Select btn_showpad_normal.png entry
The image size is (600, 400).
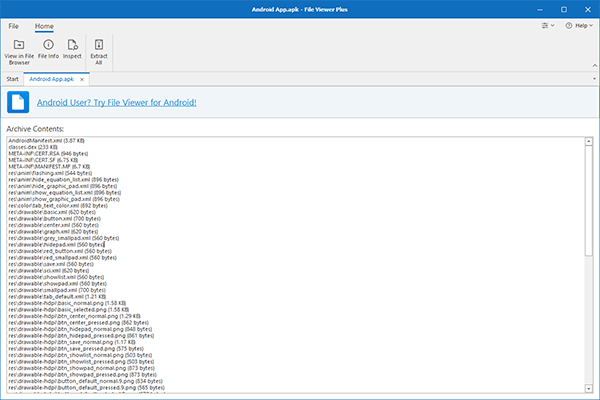coord(82,369)
